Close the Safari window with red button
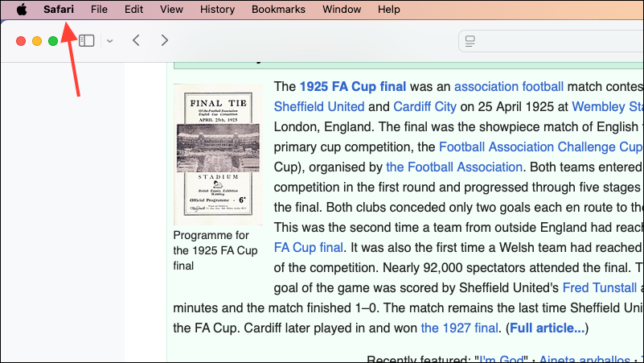This screenshot has height=363, width=644. point(21,41)
